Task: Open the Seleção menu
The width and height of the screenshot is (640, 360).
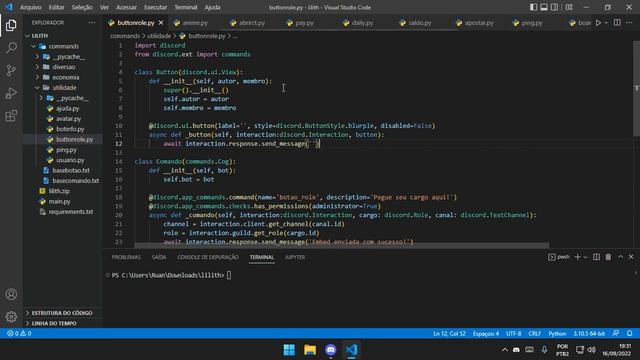Action: click(x=82, y=7)
